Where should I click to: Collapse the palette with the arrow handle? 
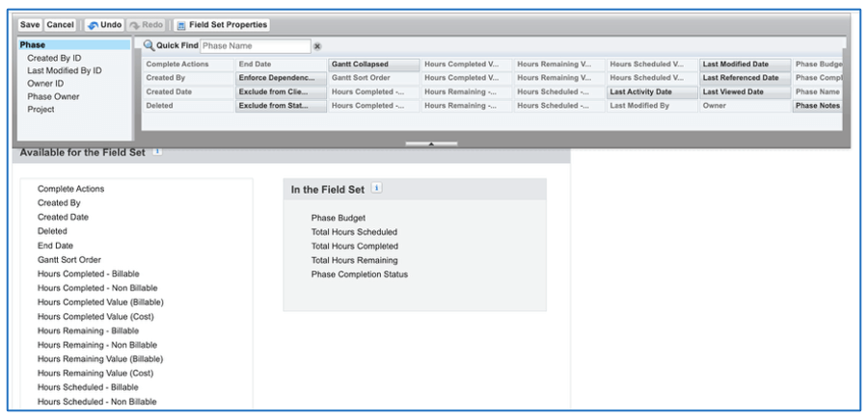[x=431, y=144]
